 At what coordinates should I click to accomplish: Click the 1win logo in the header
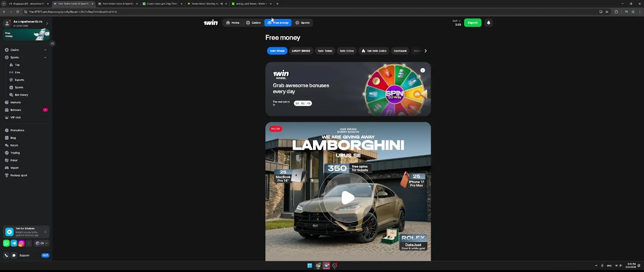(x=211, y=23)
